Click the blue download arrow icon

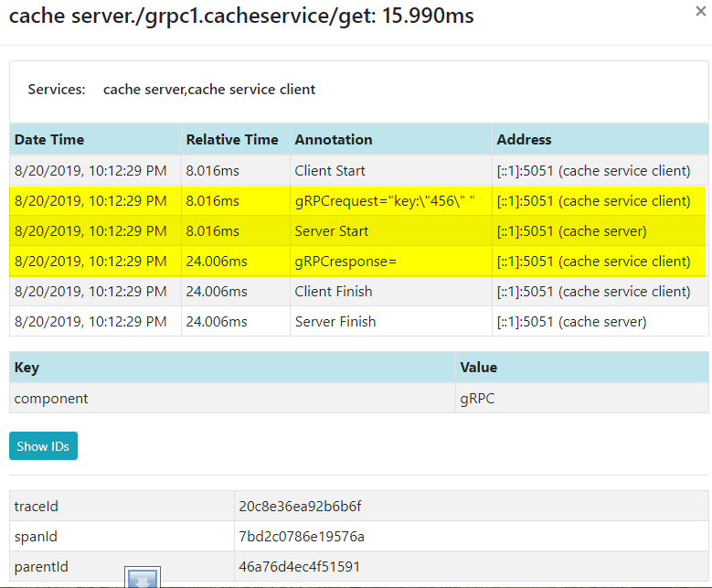[143, 578]
